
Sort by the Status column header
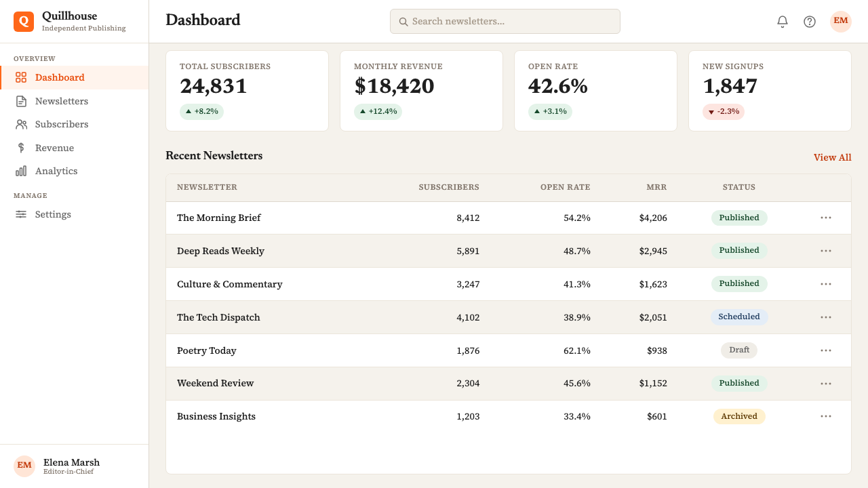[739, 188]
